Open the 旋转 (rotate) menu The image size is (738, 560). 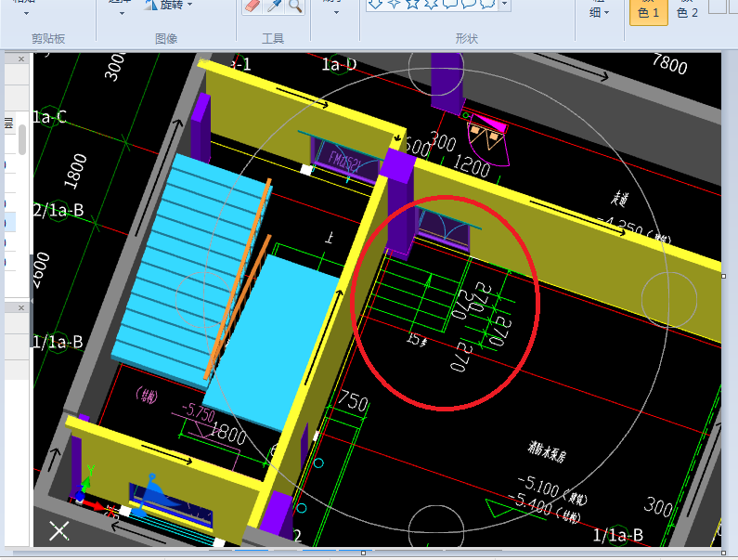pos(168,5)
